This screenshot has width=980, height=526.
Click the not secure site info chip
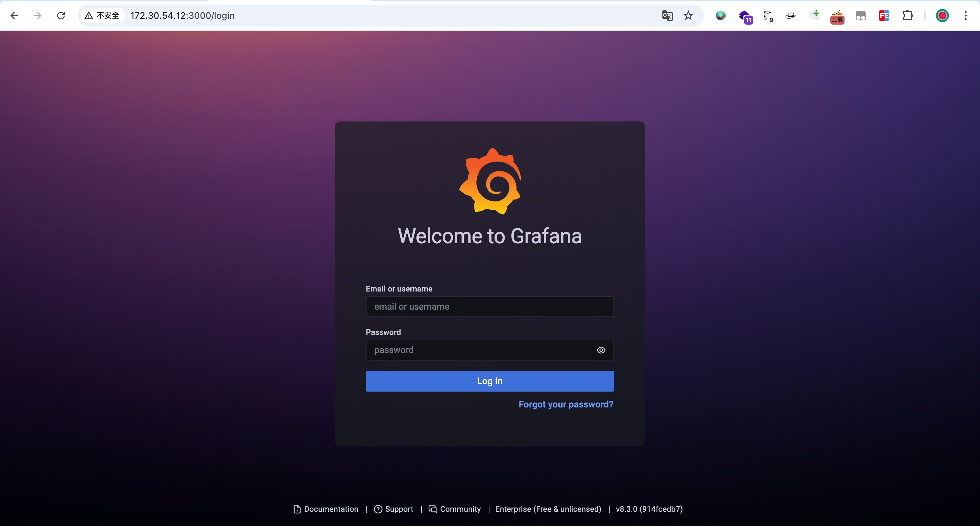pyautogui.click(x=102, y=16)
